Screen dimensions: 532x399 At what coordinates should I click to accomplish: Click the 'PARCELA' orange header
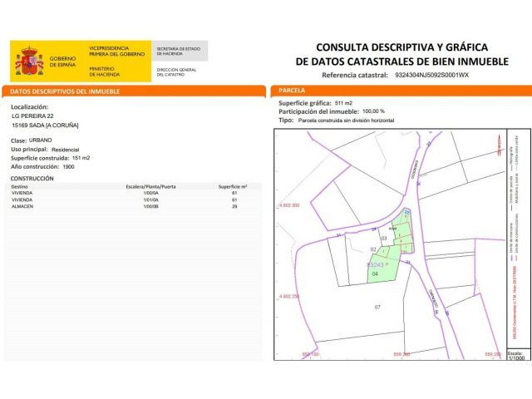click(x=292, y=91)
